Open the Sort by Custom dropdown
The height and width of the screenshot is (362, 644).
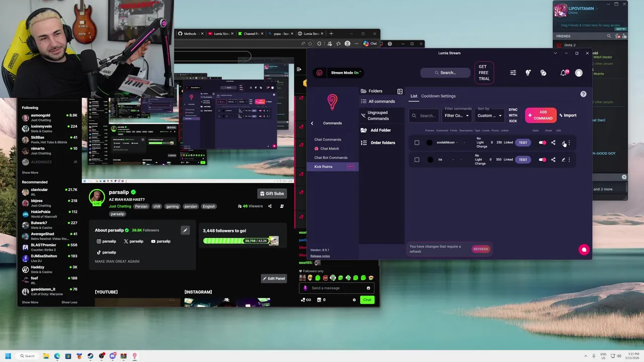coord(490,116)
